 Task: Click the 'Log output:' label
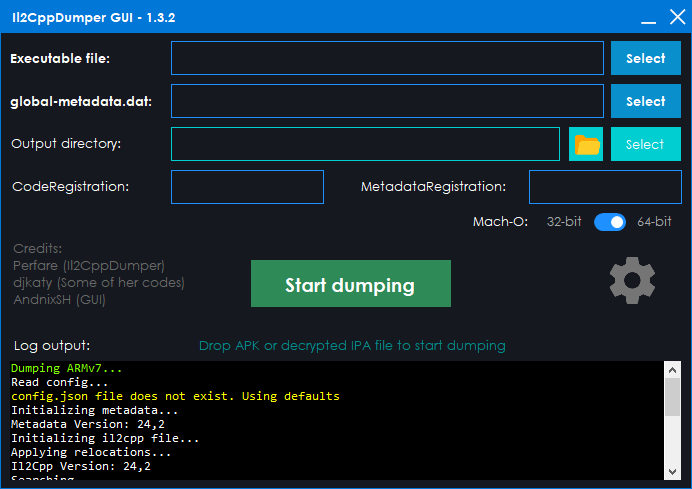[x=52, y=346]
